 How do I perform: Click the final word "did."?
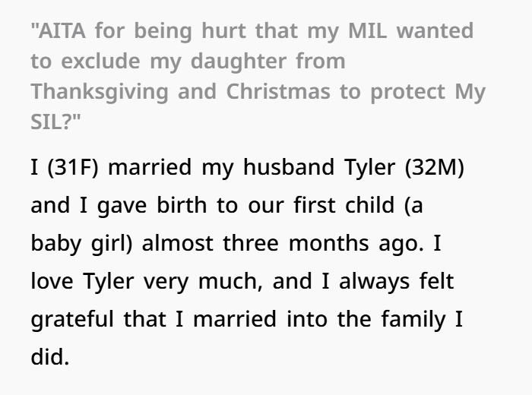coord(50,357)
